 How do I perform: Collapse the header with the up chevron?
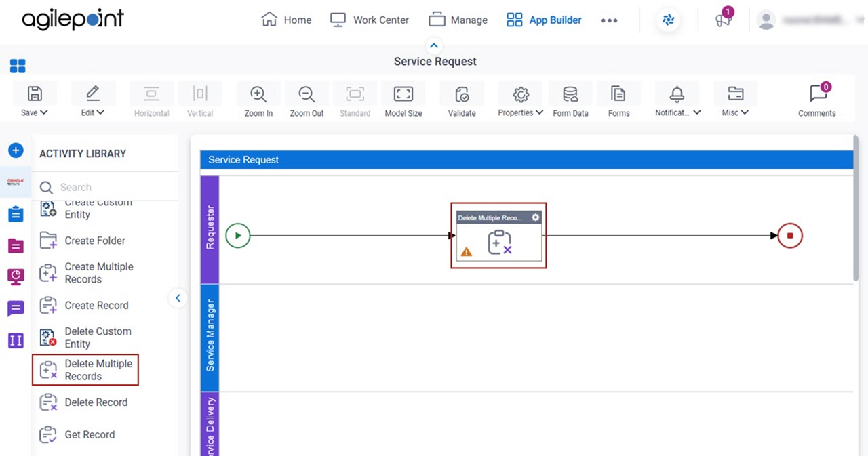pos(434,46)
